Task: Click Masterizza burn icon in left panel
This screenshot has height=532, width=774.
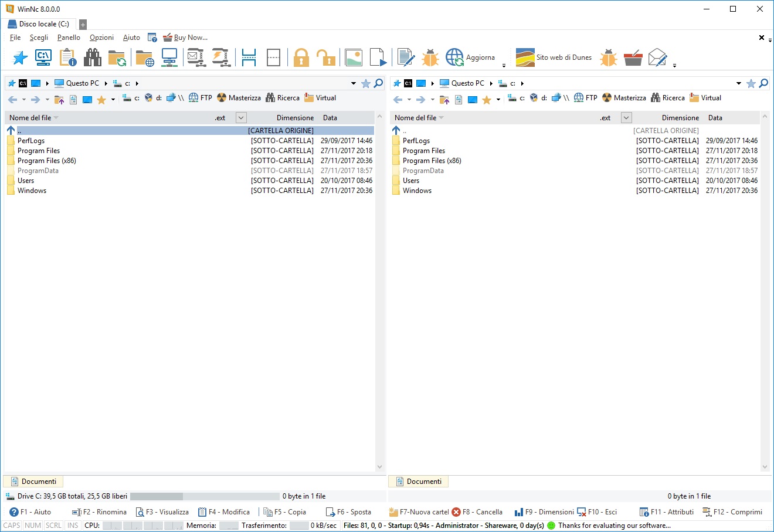Action: click(239, 98)
